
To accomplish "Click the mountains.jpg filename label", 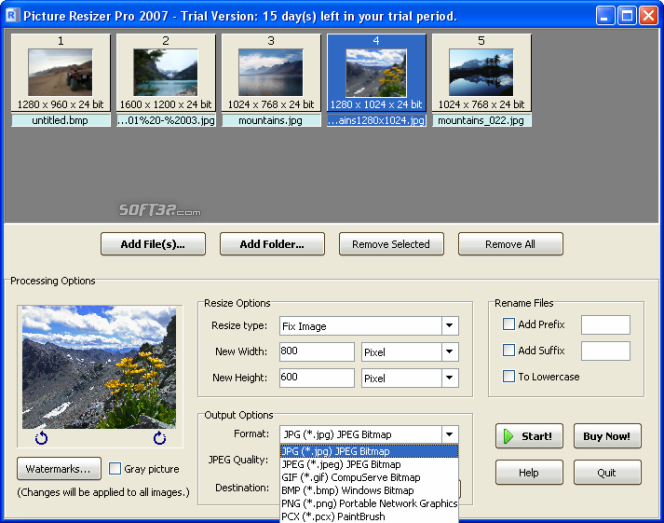I will coord(271,120).
